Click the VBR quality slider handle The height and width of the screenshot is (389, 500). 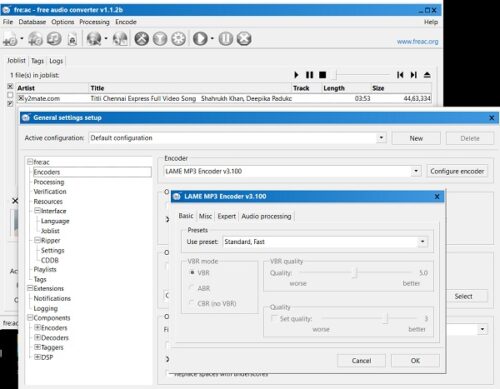tap(356, 273)
